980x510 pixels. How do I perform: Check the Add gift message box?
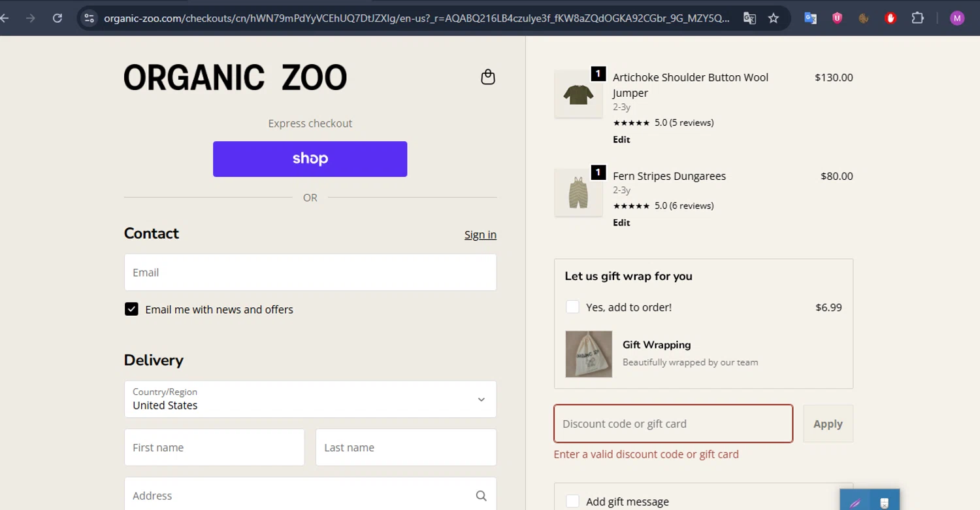click(x=572, y=501)
